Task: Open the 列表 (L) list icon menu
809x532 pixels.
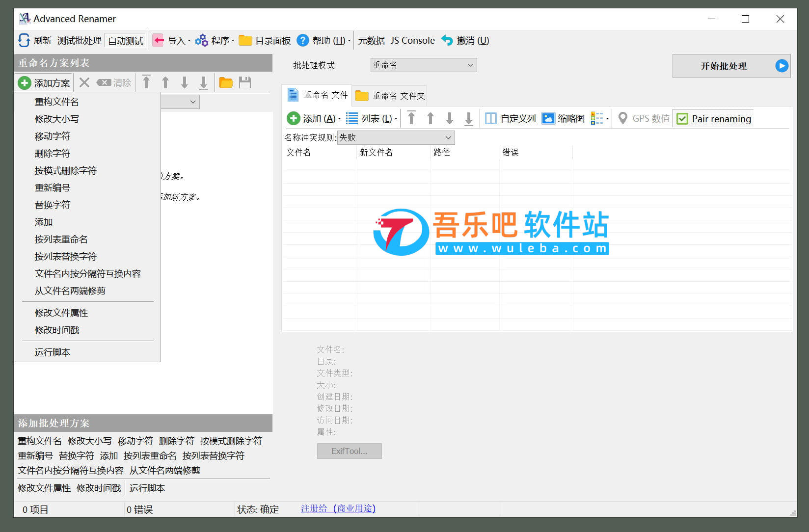Action: 352,118
